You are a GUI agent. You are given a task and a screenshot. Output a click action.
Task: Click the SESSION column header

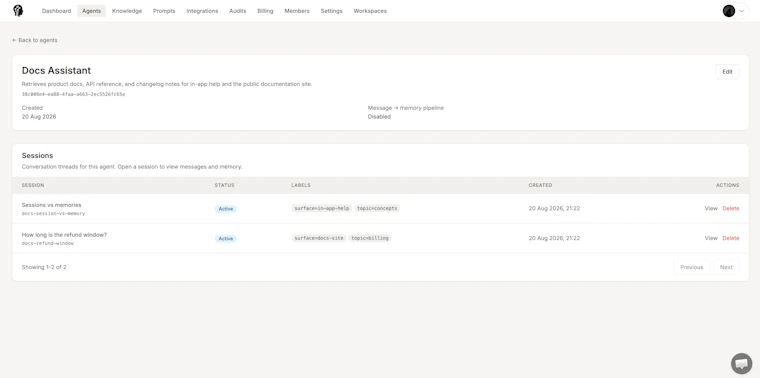click(33, 185)
